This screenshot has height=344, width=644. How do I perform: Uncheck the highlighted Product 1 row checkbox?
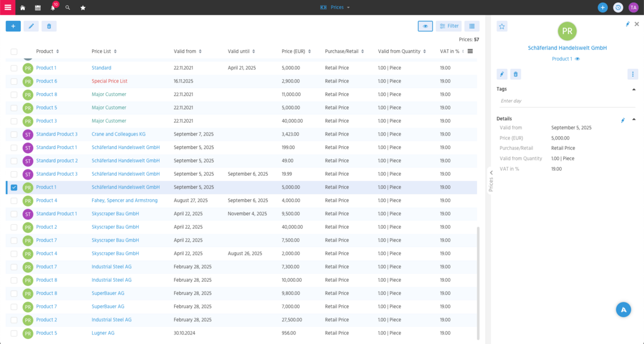pos(14,187)
